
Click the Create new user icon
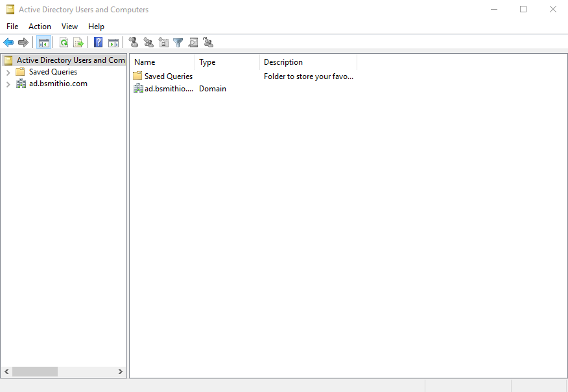134,42
